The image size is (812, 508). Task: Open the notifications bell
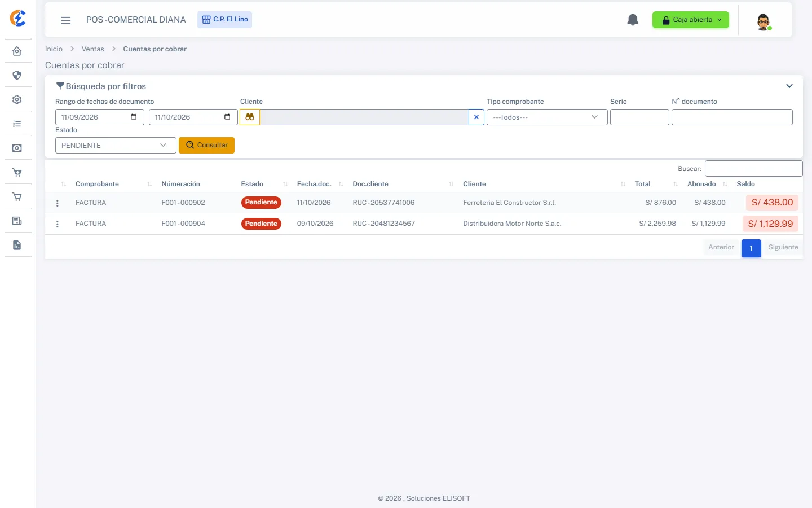coord(633,20)
